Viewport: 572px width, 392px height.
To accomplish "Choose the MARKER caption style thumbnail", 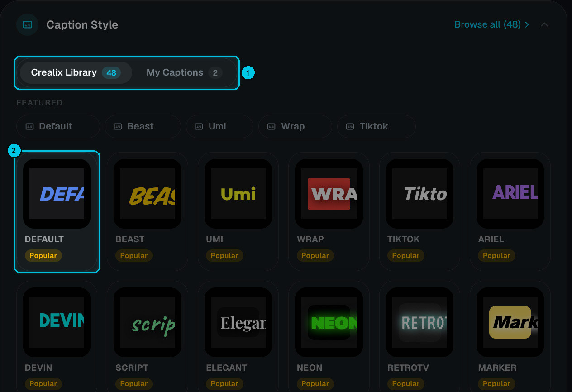I will click(510, 322).
